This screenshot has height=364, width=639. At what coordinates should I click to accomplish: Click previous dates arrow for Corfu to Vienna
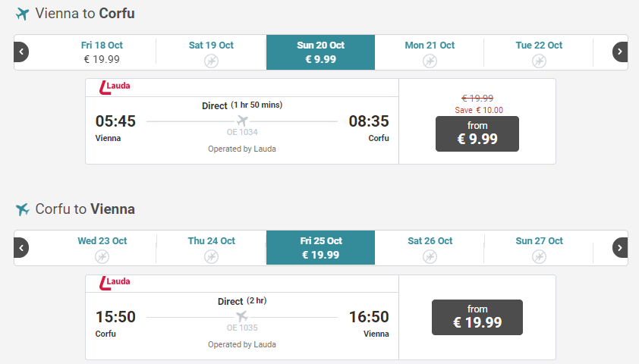coord(21,247)
